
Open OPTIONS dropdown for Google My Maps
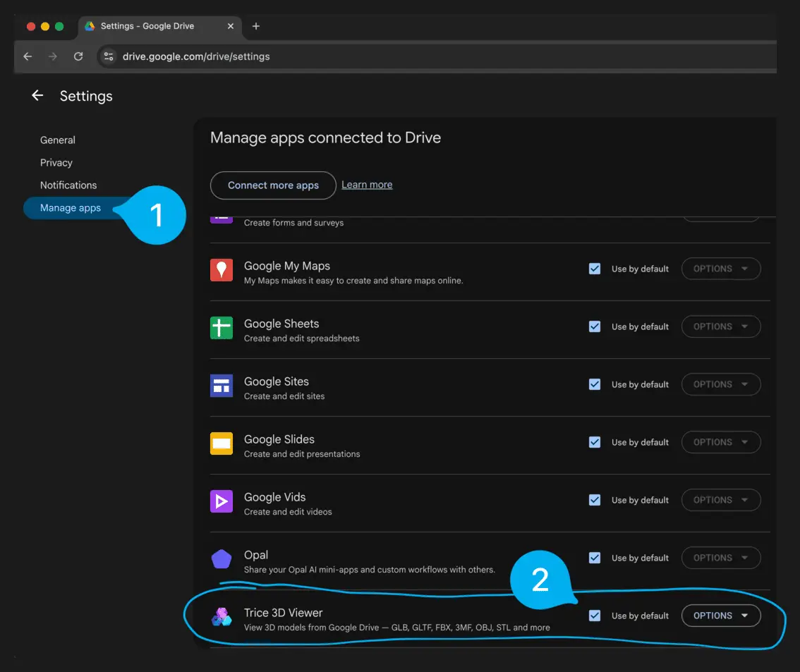click(x=721, y=269)
